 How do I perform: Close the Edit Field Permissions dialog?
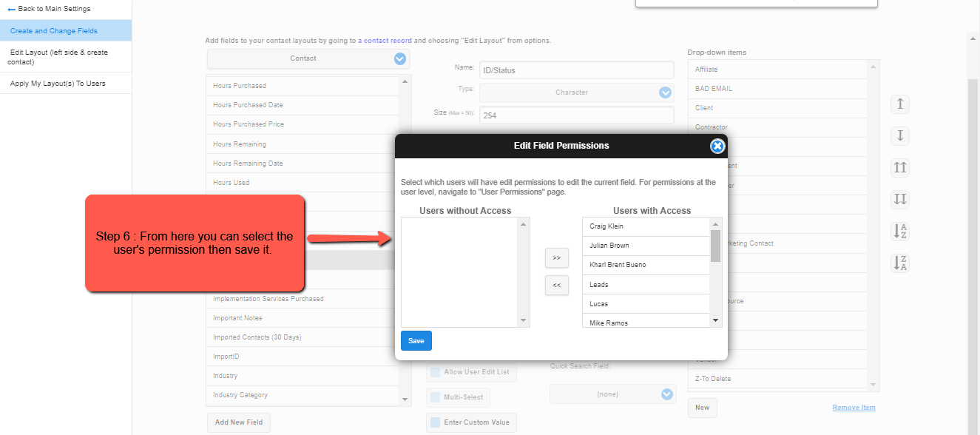(x=717, y=146)
